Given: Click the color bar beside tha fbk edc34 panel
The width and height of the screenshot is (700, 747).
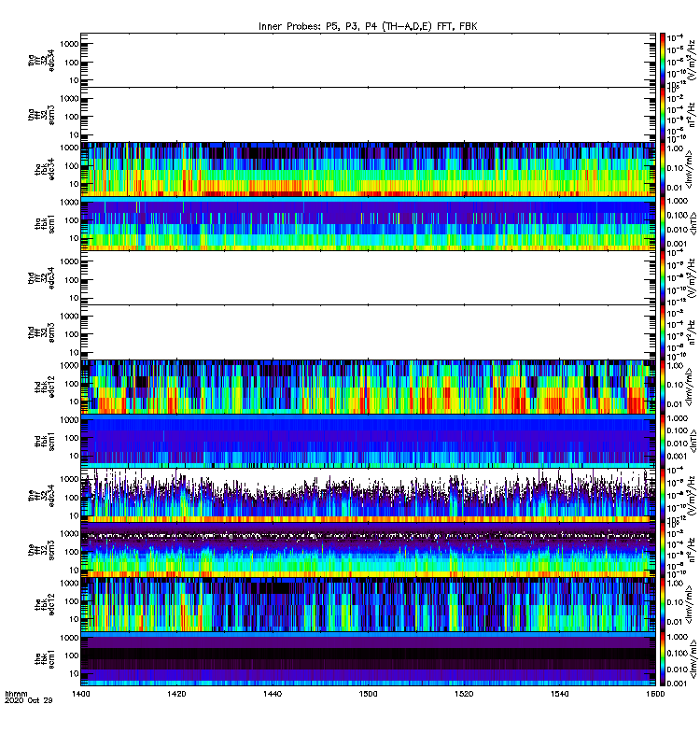Looking at the screenshot, I should pyautogui.click(x=663, y=169).
